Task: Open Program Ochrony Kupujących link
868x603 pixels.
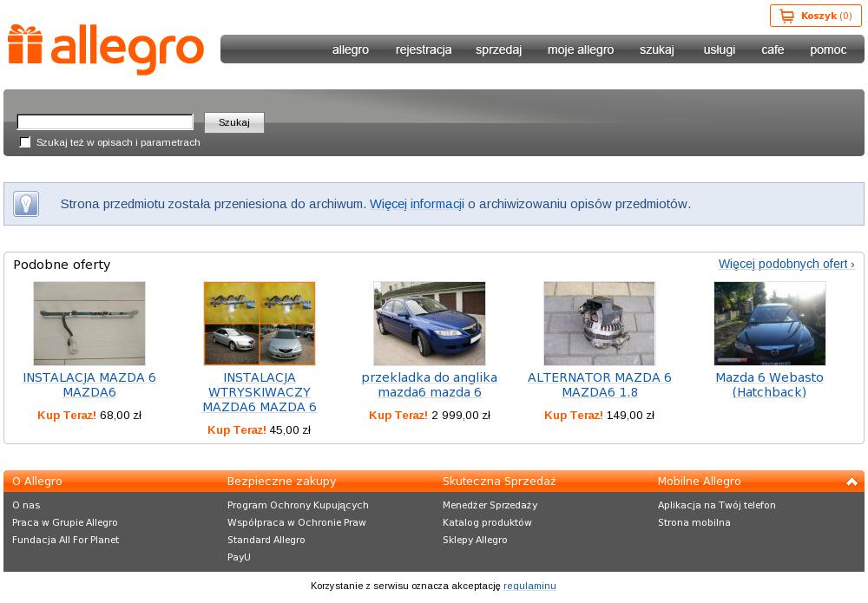Action: 298,505
